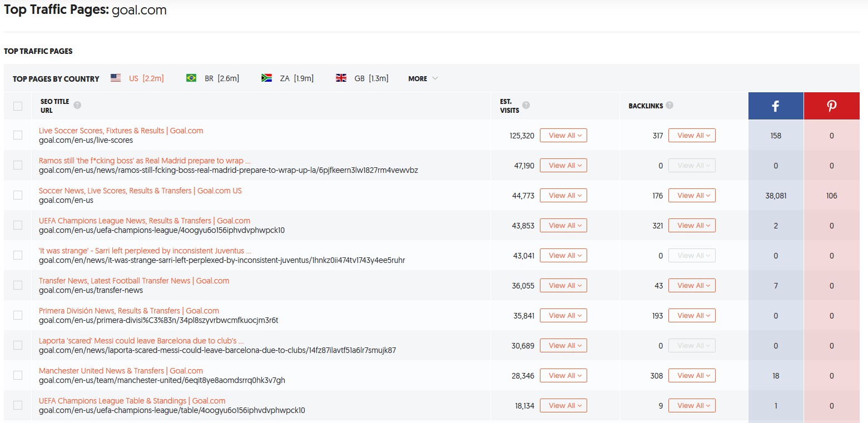868x423 pixels.
Task: Open backlinks View All for 321 backlinks
Action: point(692,226)
